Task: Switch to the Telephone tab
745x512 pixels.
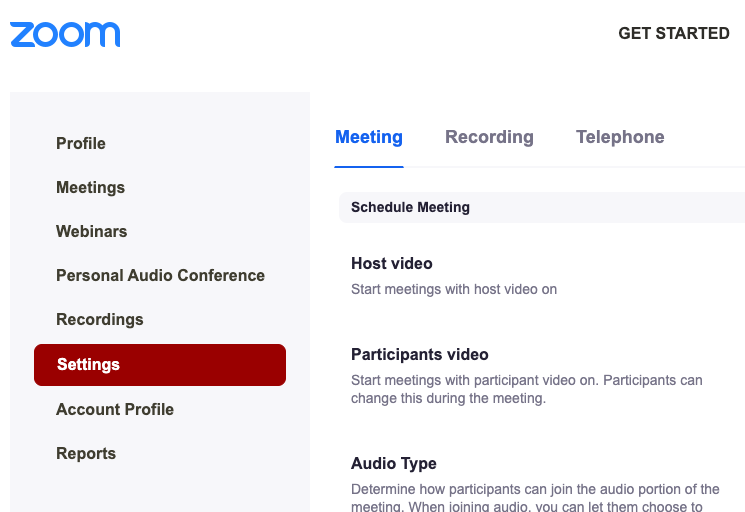Action: click(620, 137)
